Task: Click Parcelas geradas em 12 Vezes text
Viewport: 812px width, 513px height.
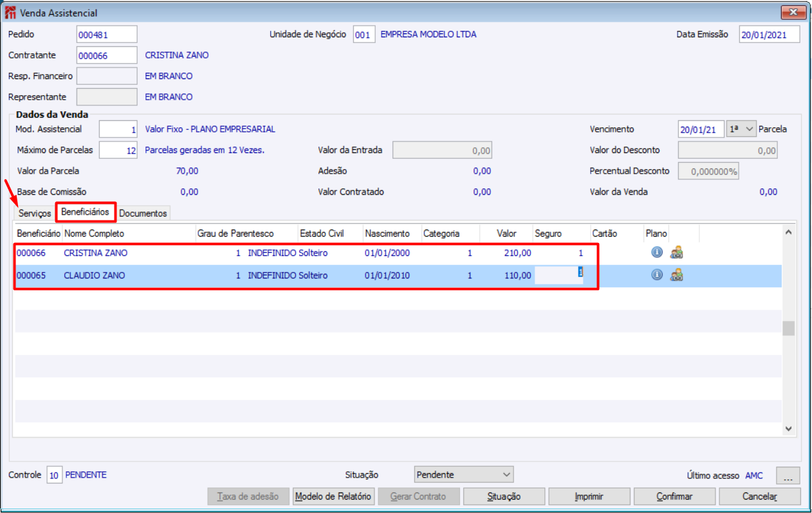Action: click(x=205, y=150)
